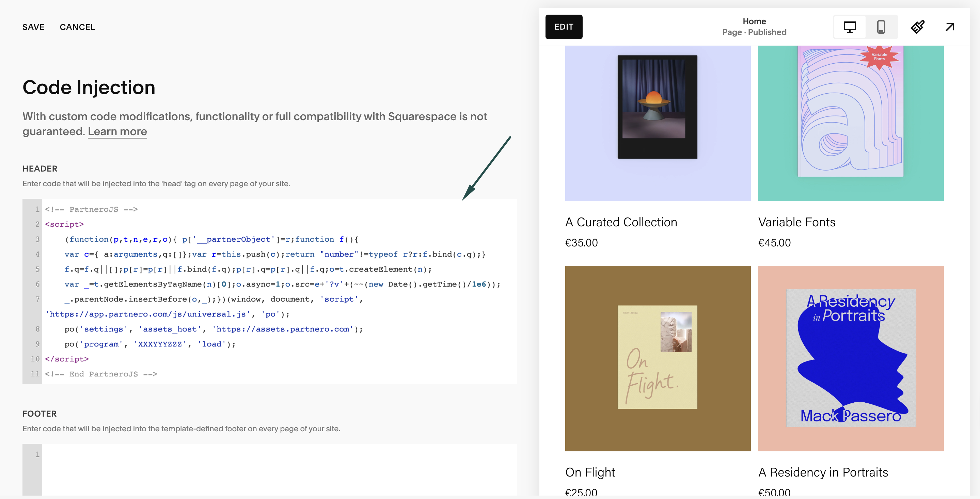Screen dimensions: 980x499
Task: Click the Page · Published status
Action: click(x=754, y=32)
